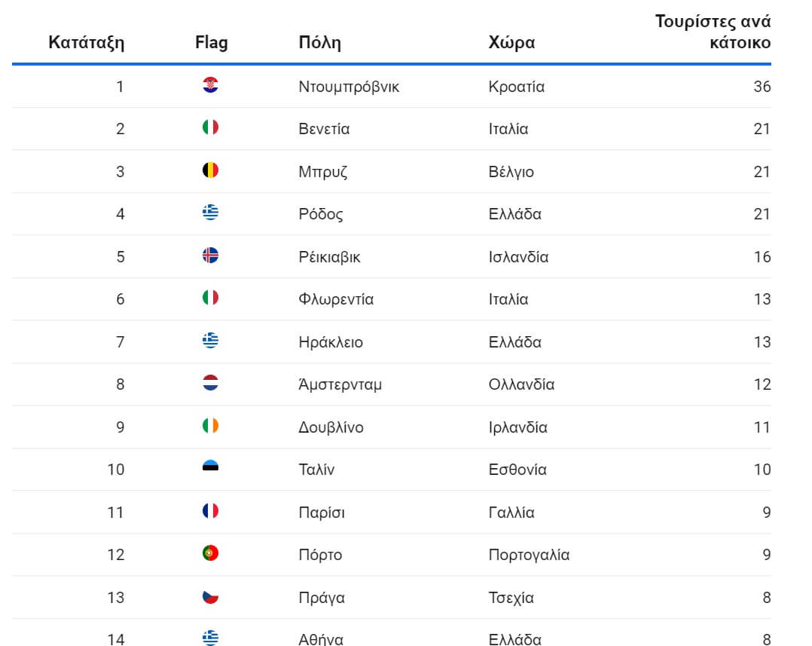Click the city name Φλωρεντία
The image size is (812, 646).
coord(336,299)
